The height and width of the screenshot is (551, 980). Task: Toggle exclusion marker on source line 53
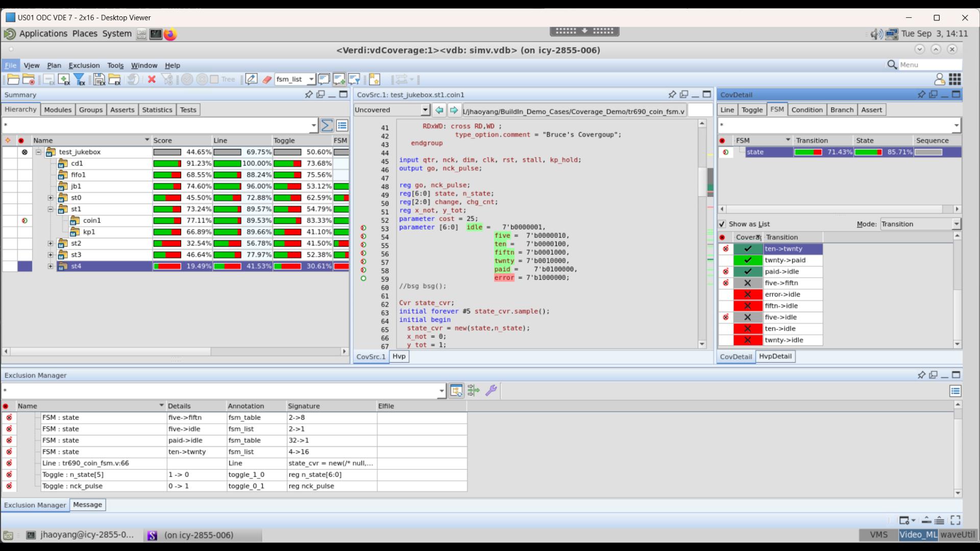[x=363, y=228]
